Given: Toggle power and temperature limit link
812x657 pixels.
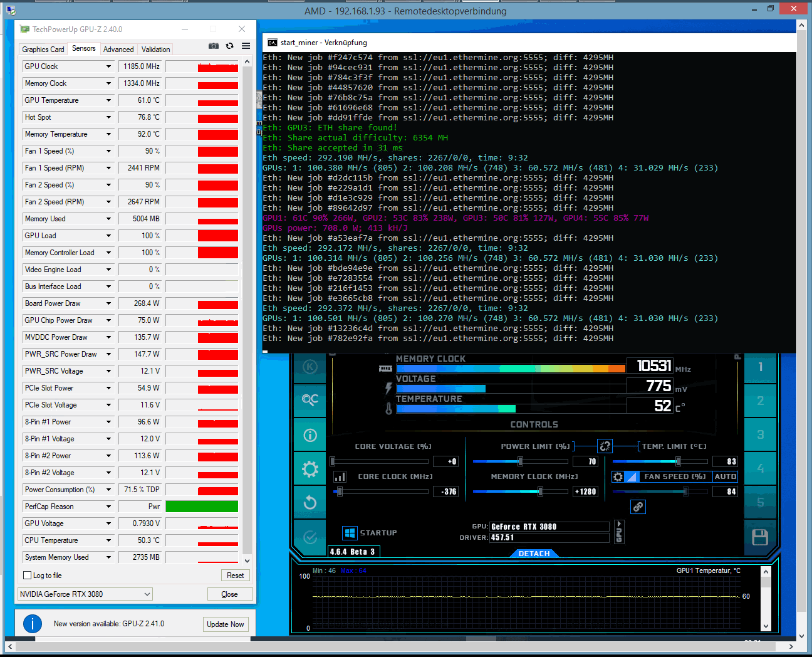Looking at the screenshot, I should pyautogui.click(x=605, y=446).
